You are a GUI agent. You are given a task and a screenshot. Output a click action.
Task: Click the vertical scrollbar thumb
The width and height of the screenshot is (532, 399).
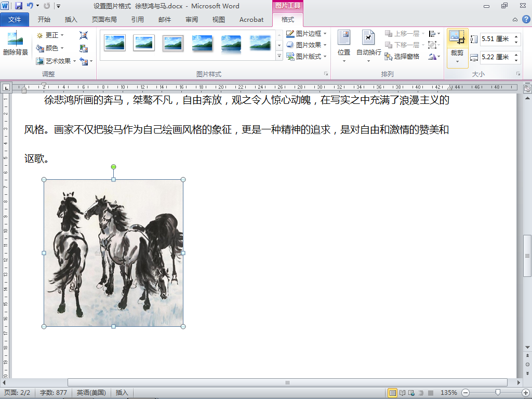point(527,256)
